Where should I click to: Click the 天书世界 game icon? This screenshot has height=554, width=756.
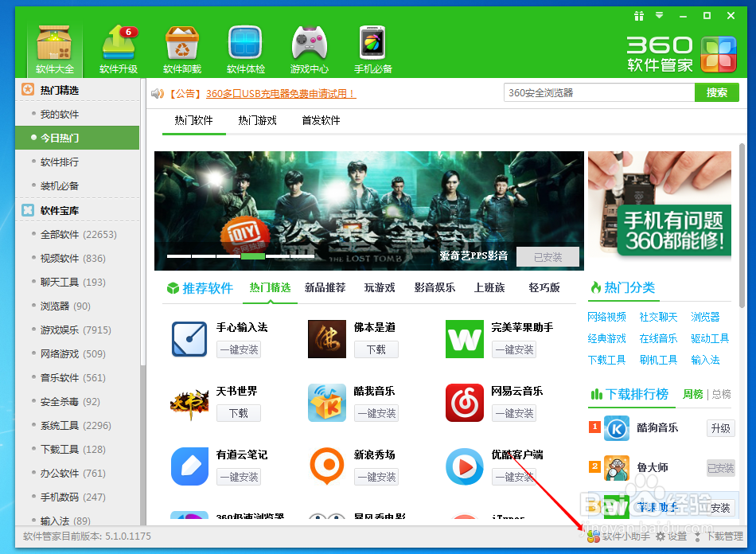(x=189, y=403)
